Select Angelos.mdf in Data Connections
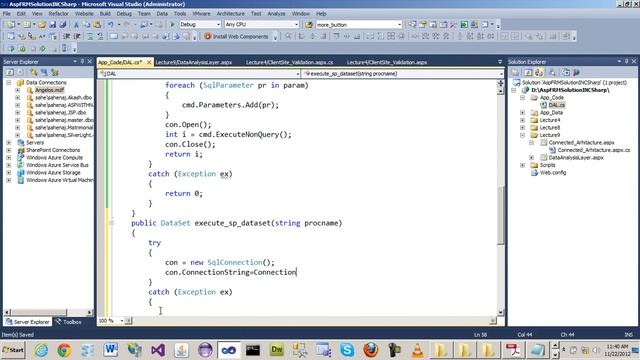The height and width of the screenshot is (360, 640). 49,90
